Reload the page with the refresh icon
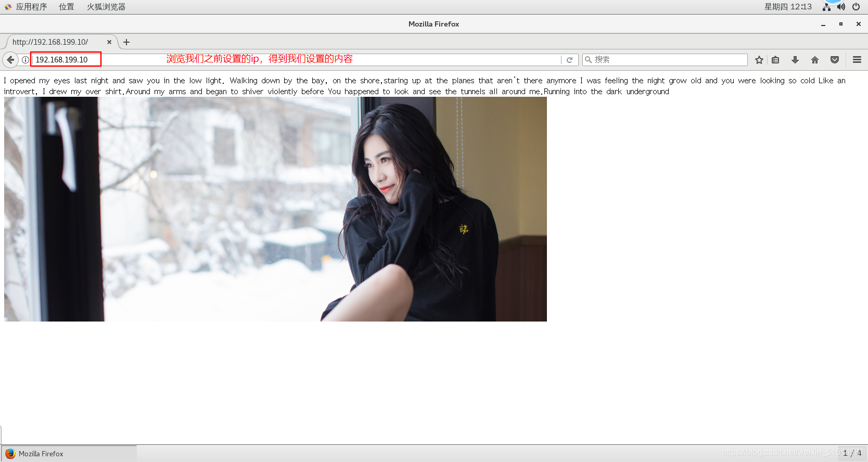This screenshot has height=462, width=868. click(569, 60)
